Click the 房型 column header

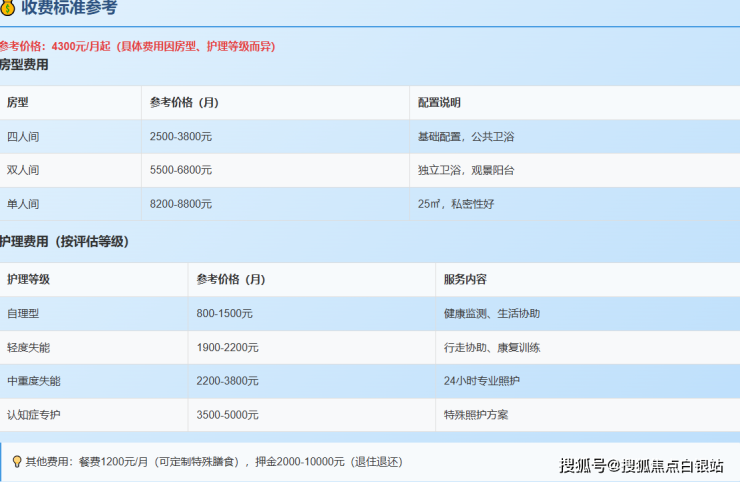[18, 103]
